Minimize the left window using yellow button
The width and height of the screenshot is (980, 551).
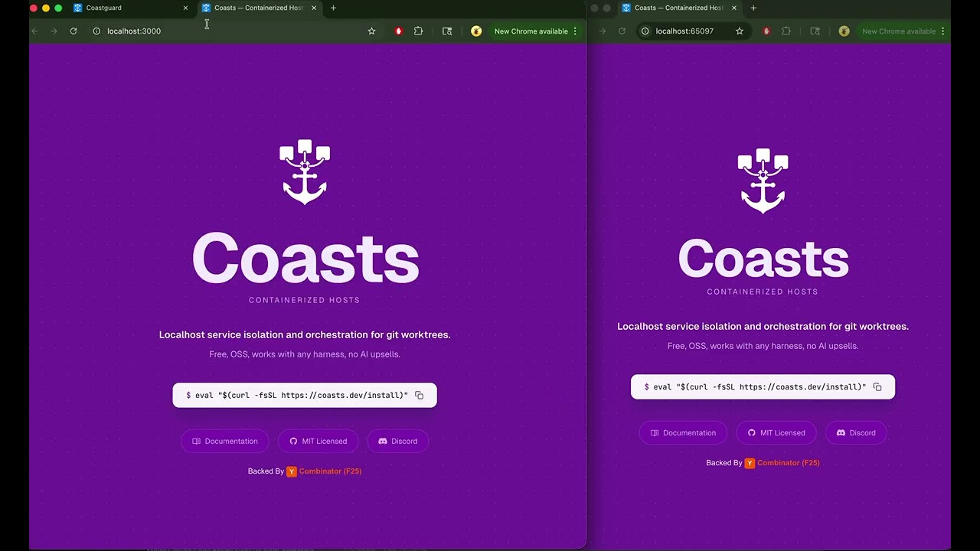[46, 8]
